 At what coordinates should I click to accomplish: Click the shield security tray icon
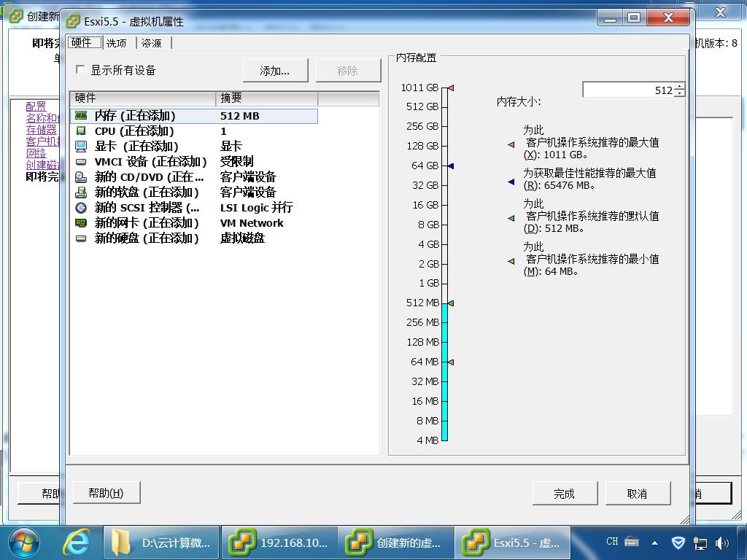pyautogui.click(x=678, y=542)
